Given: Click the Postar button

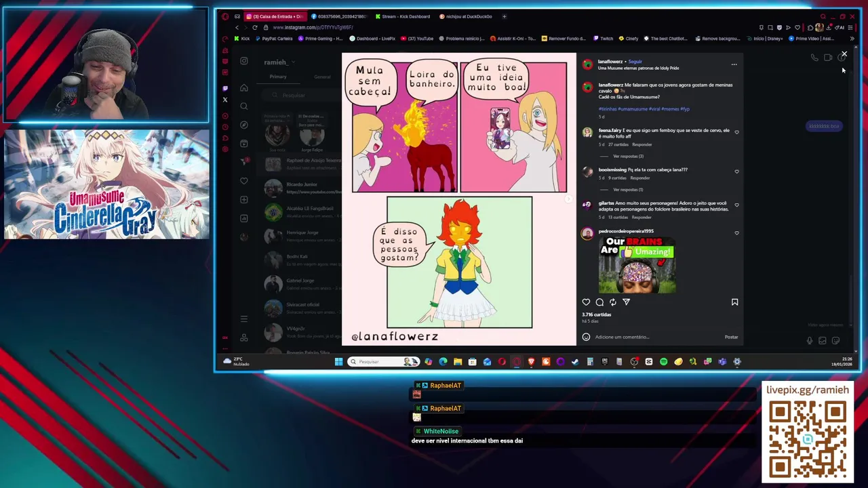Looking at the screenshot, I should (x=731, y=337).
